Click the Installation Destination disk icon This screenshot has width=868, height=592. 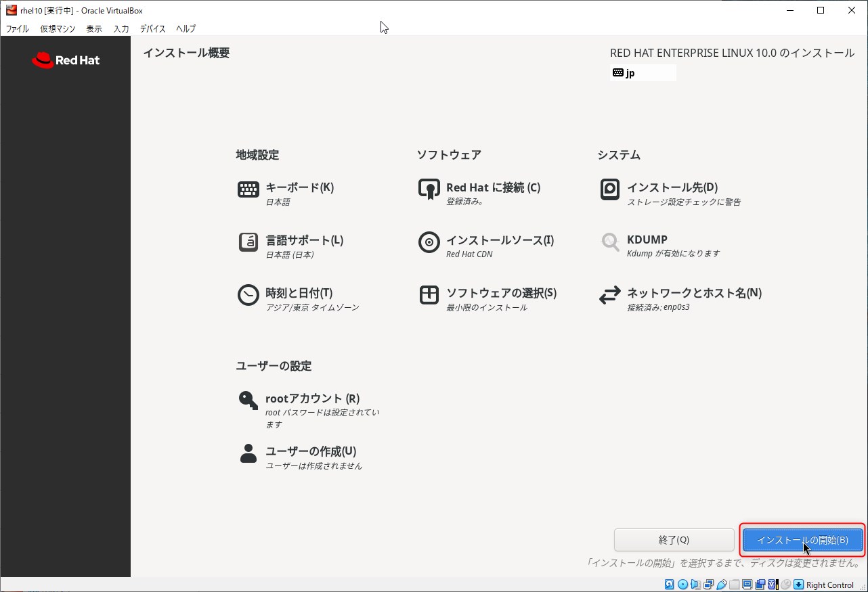tap(610, 189)
